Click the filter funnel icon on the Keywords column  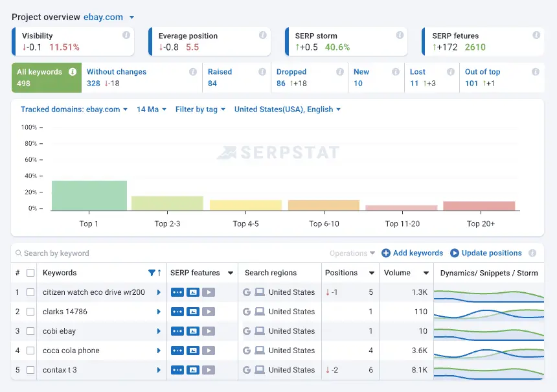coord(152,273)
